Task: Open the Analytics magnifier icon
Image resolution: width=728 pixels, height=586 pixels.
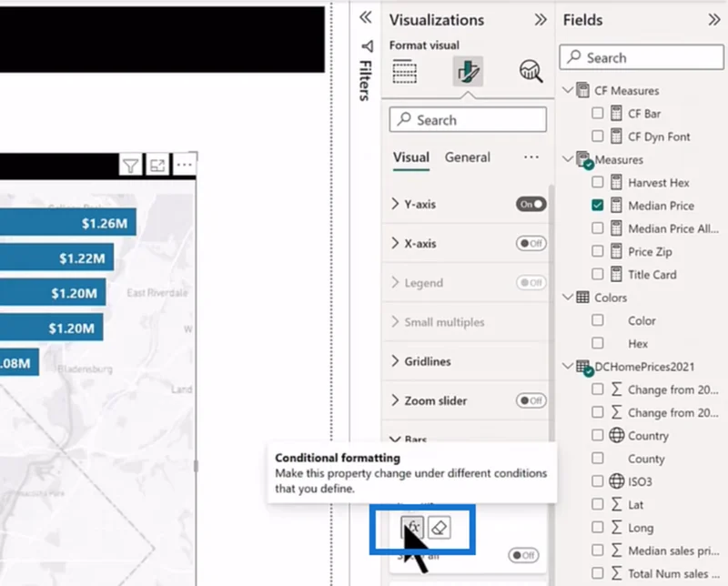Action: (x=531, y=72)
